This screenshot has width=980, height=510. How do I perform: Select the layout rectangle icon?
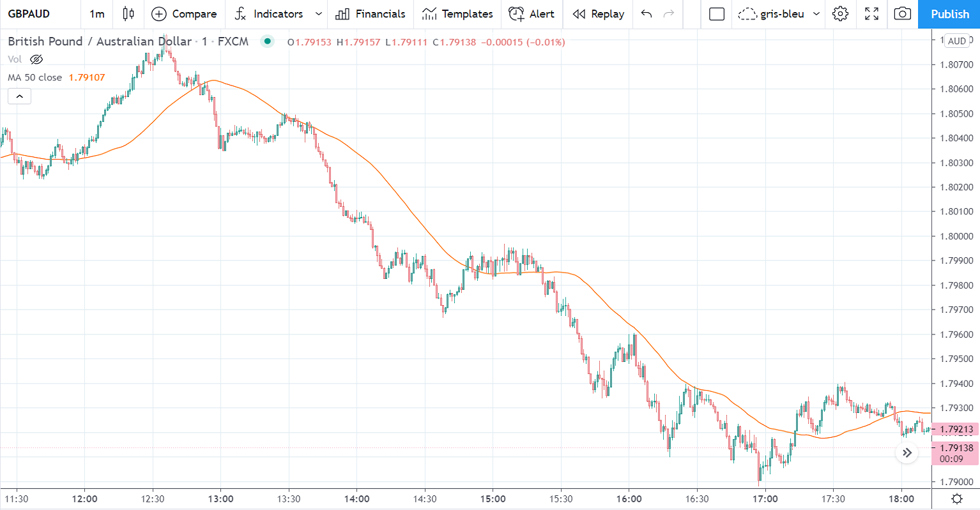717,13
